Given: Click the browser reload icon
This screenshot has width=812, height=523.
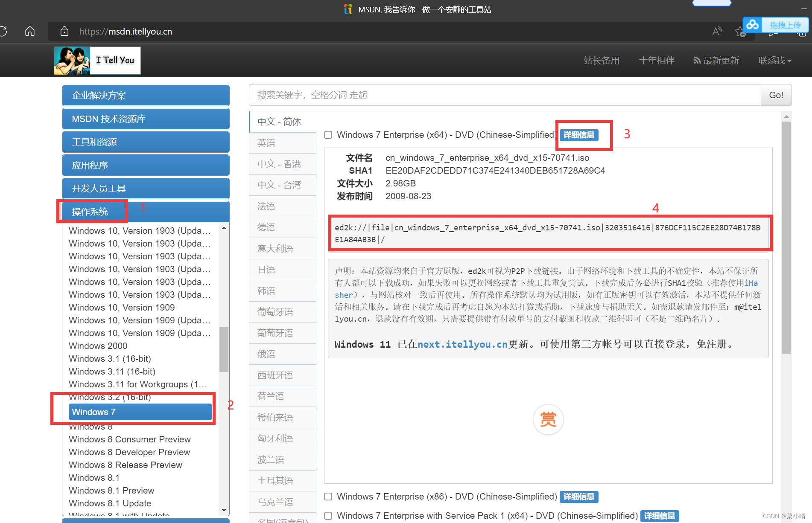Looking at the screenshot, I should [x=3, y=31].
